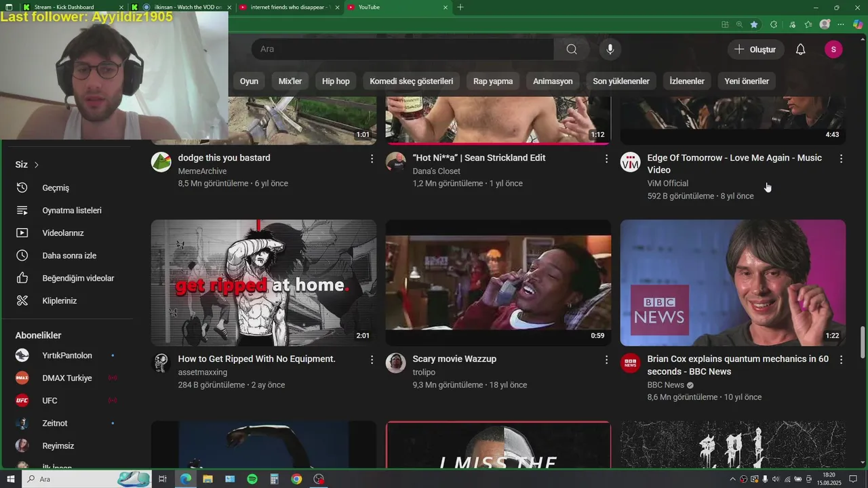Open Edge Copilot icon
This screenshot has height=488, width=868.
click(x=858, y=24)
